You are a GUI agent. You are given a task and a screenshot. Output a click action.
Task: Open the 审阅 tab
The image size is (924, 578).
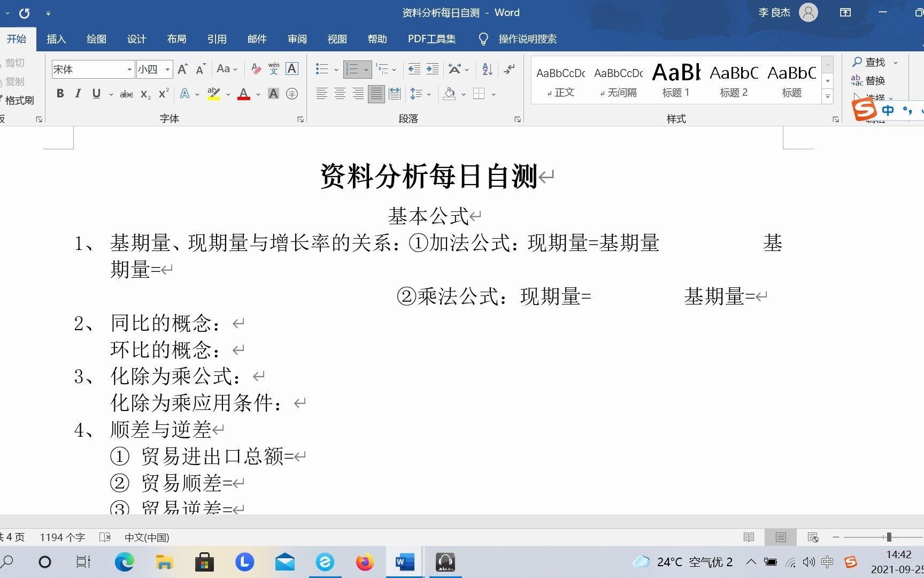(x=297, y=39)
